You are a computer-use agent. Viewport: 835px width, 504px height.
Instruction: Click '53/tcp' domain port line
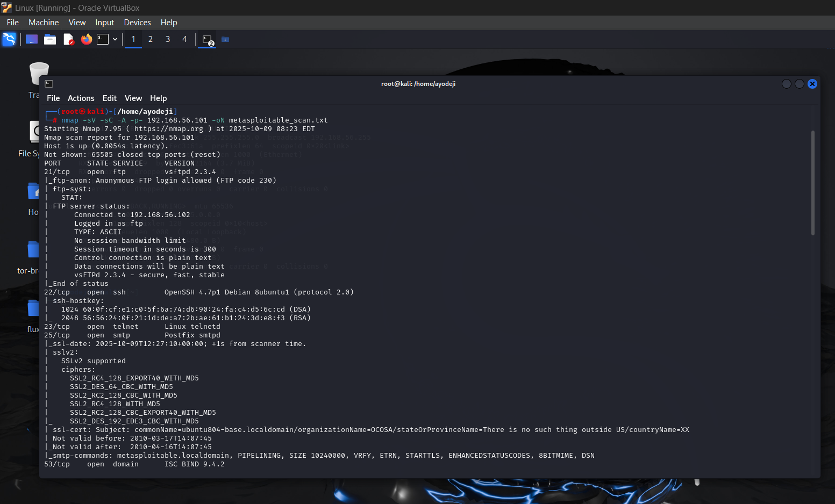point(134,464)
